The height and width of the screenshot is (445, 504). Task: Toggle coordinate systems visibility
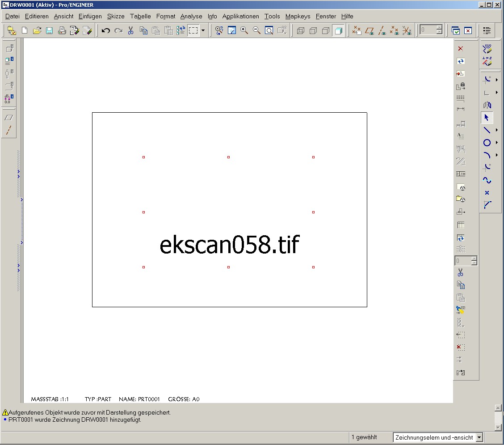coord(407,30)
